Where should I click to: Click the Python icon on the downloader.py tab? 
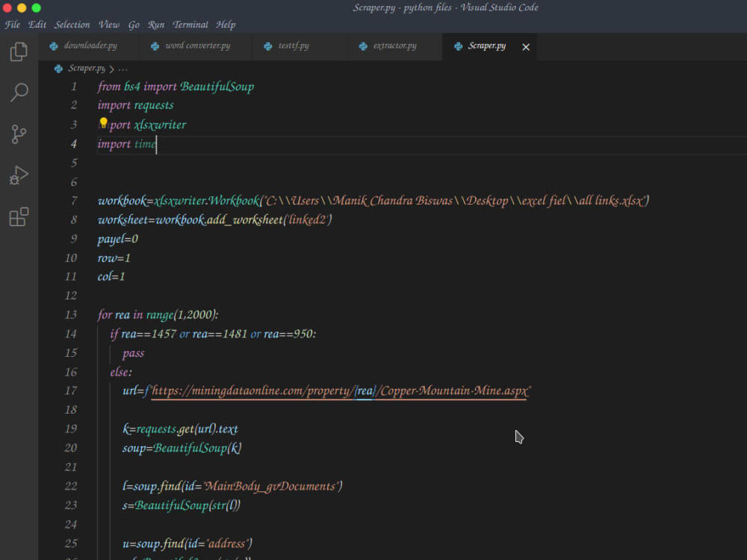point(54,46)
